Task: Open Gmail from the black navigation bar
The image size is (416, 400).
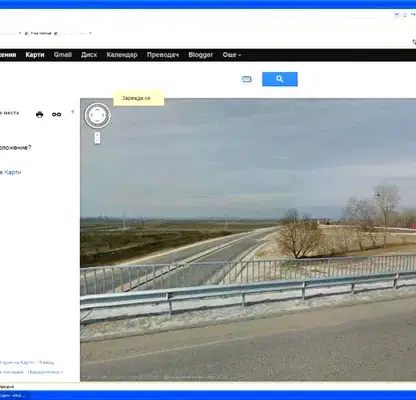Action: tap(63, 55)
